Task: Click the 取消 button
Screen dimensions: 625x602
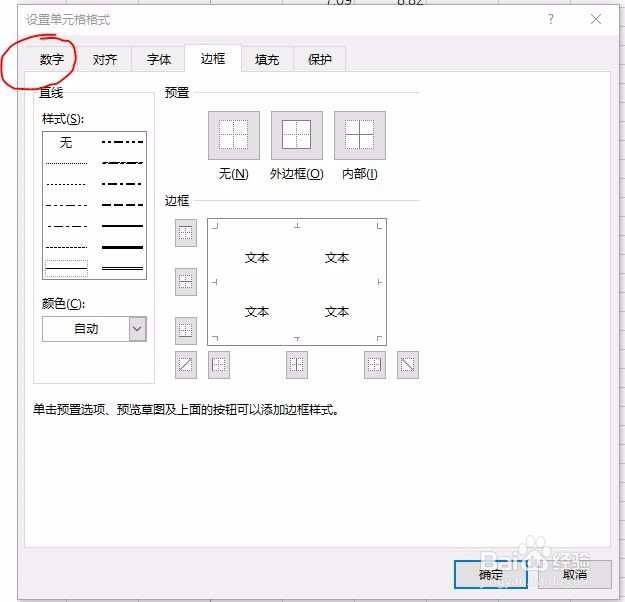Action: (574, 574)
